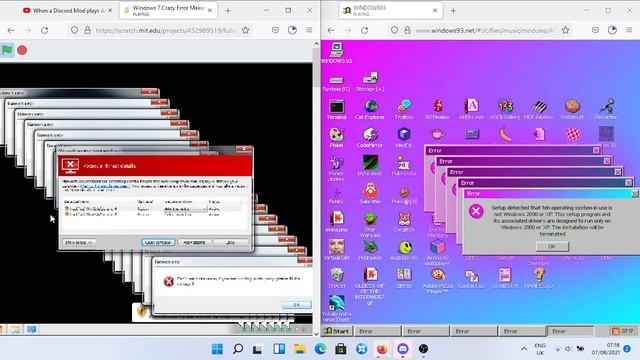Open Discord from the Windows 11 taskbar
This screenshot has width=640, height=360.
(403, 349)
